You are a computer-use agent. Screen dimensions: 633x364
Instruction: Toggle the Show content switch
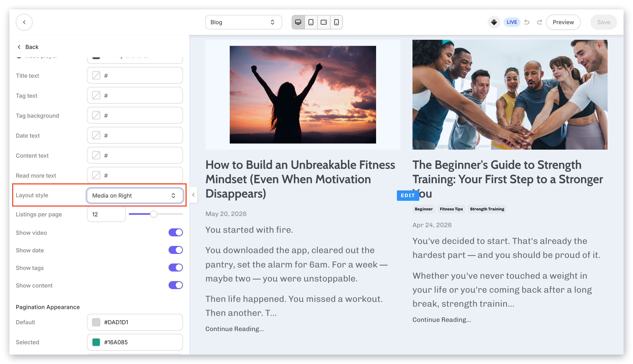[175, 285]
